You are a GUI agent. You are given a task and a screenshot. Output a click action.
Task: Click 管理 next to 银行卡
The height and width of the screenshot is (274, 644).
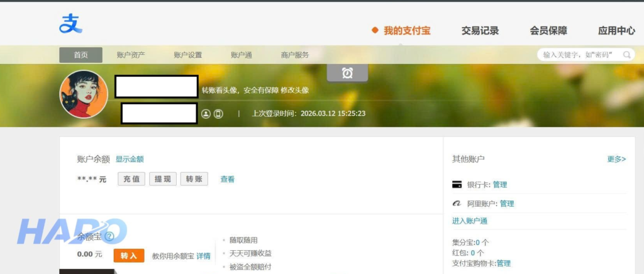500,185
